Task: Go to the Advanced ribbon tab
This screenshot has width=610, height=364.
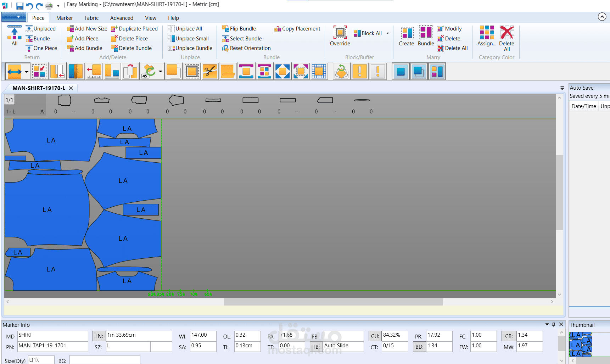Action: (x=122, y=18)
